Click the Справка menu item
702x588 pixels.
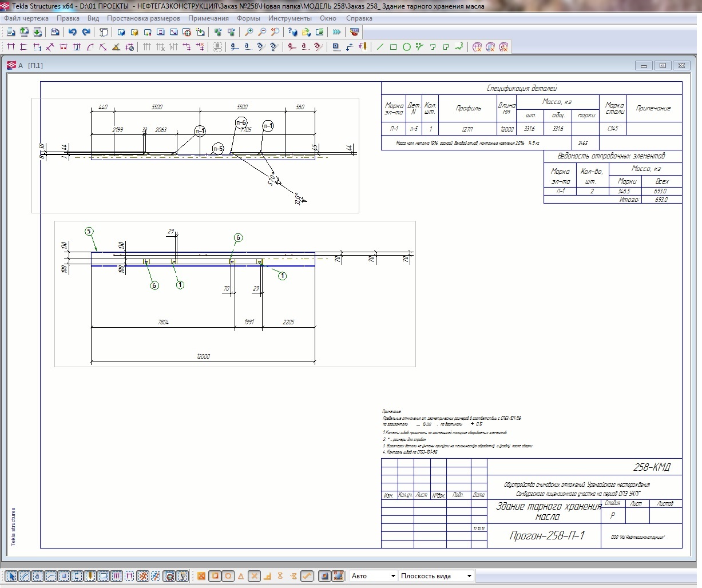359,18
